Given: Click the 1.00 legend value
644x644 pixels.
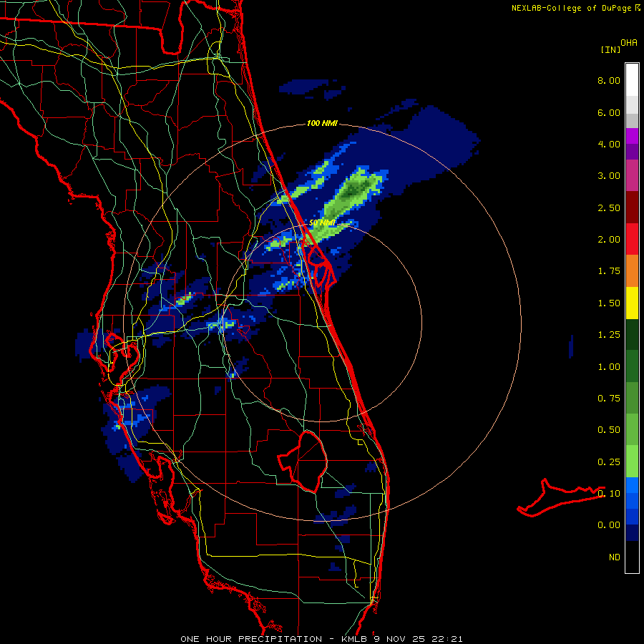Looking at the screenshot, I should (609, 367).
